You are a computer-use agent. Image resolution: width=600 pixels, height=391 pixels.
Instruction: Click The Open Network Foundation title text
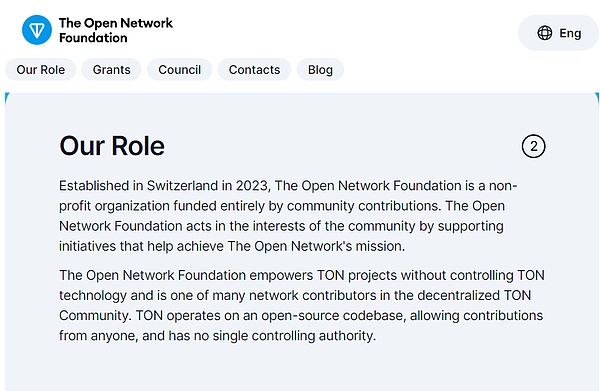(x=116, y=30)
